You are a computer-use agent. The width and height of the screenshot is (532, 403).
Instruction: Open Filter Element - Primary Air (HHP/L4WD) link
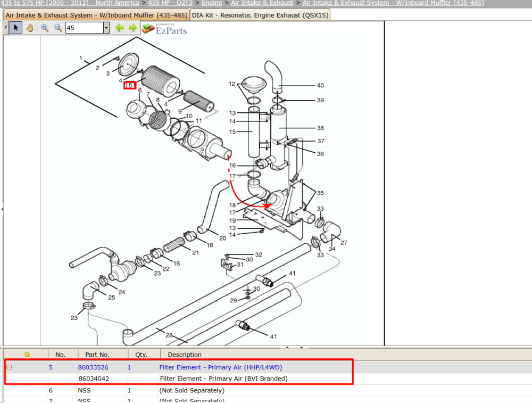(x=221, y=367)
